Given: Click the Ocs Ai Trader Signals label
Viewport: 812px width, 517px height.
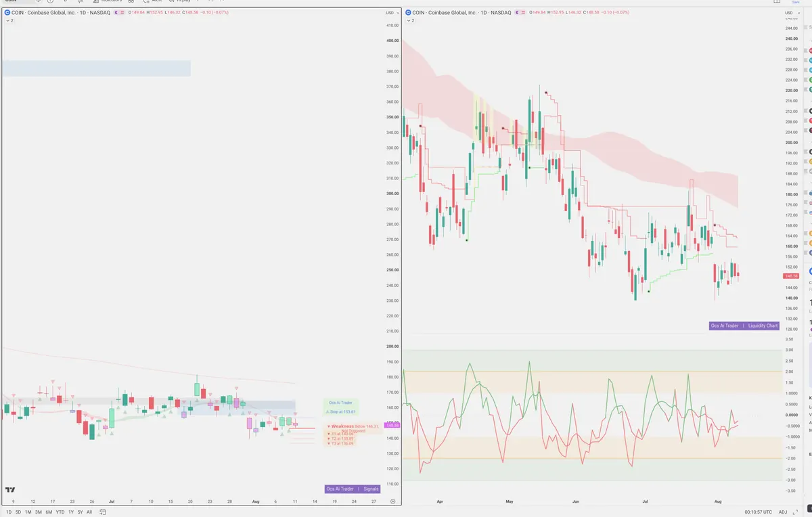Looking at the screenshot, I should pos(353,489).
